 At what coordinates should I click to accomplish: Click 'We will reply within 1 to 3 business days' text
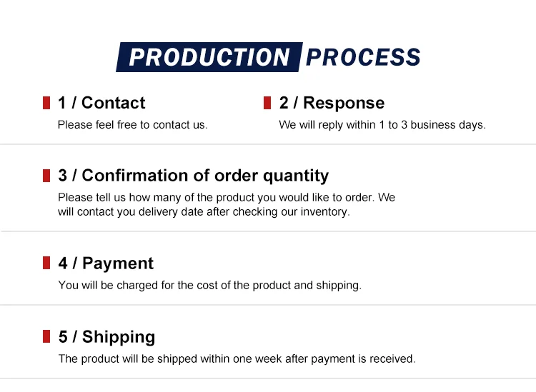[382, 125]
